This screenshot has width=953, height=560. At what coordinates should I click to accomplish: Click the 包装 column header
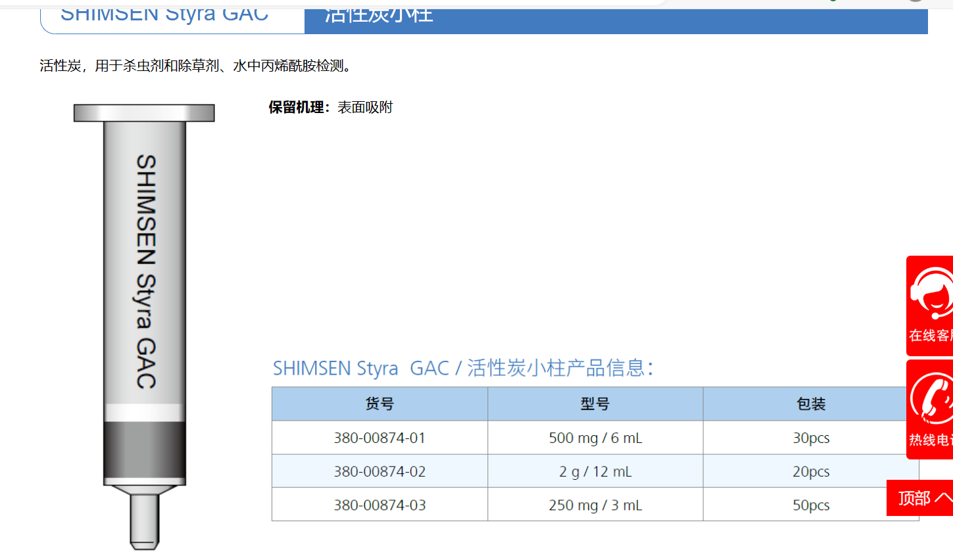(810, 404)
